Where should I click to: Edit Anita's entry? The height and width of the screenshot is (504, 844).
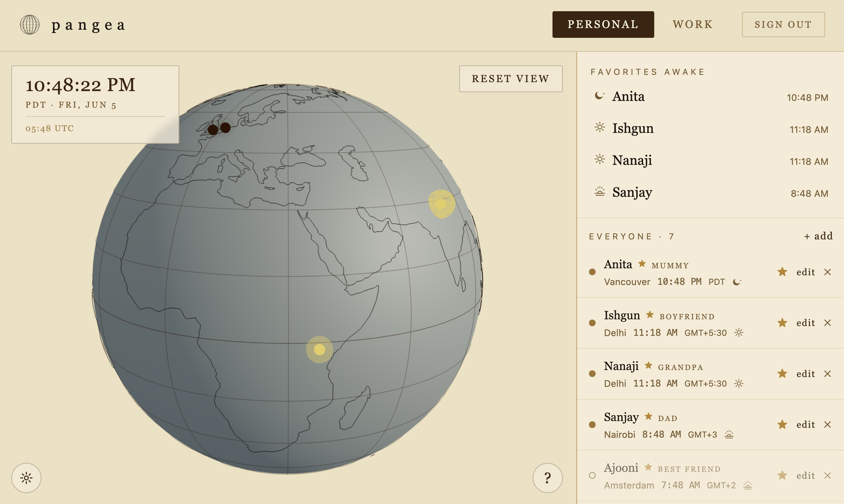(806, 272)
